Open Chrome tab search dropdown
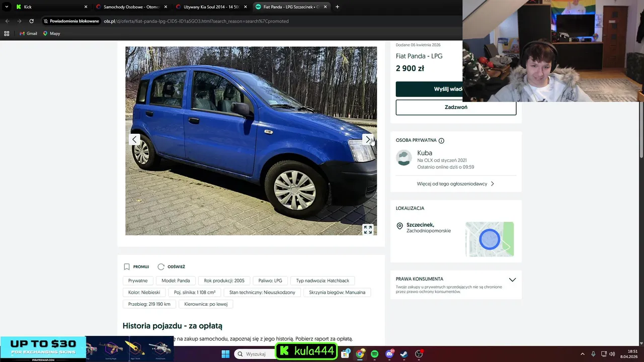 [x=7, y=7]
